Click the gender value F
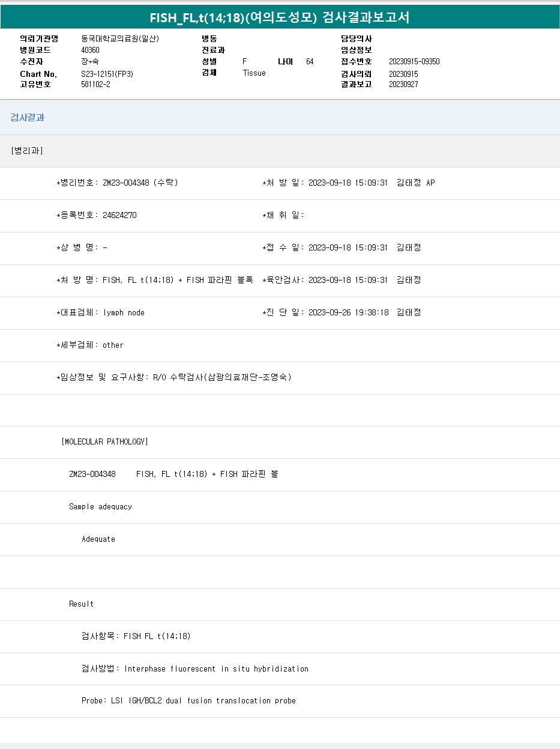The height and width of the screenshot is (749, 560). pos(245,61)
